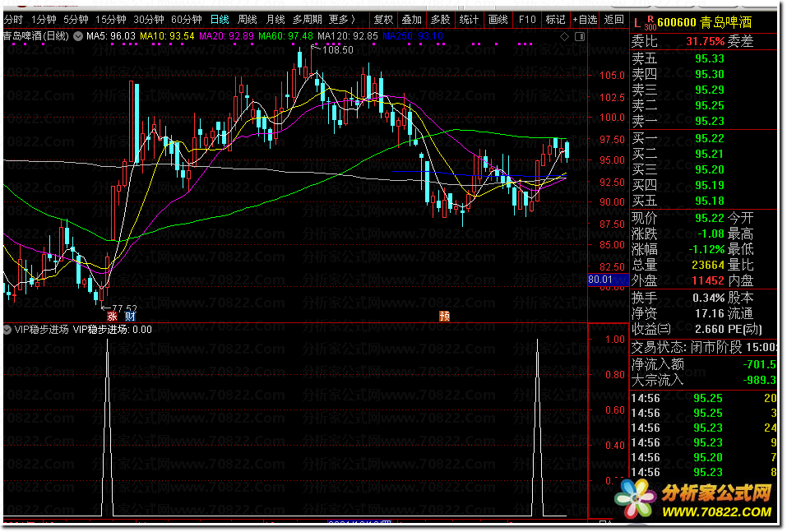
Task: Open the 多周期 multi-period view
Action: [308, 20]
